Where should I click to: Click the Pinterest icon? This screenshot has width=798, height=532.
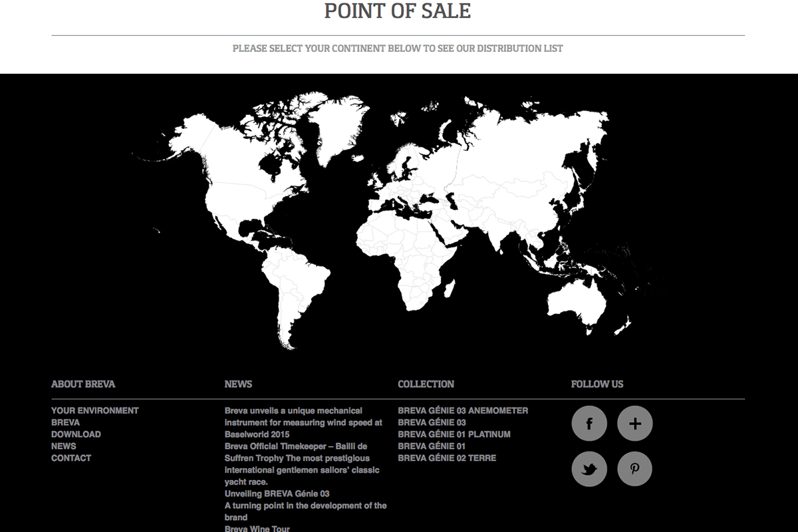click(634, 469)
